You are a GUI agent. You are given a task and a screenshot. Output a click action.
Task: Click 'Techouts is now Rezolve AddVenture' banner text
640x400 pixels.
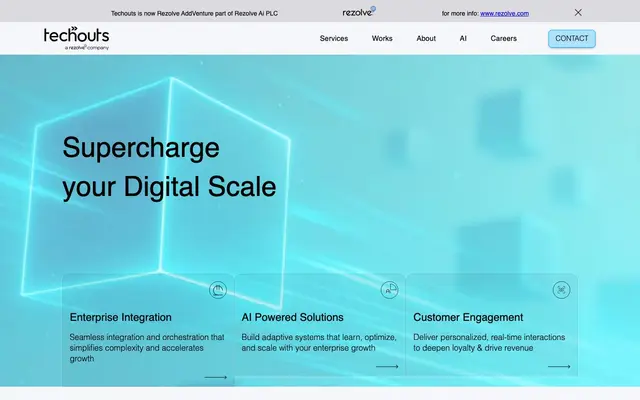(194, 13)
